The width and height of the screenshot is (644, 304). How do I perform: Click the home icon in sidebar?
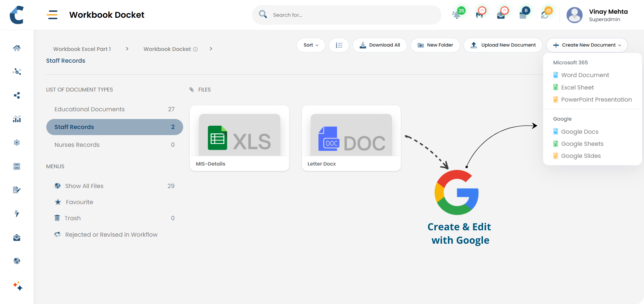click(x=17, y=48)
